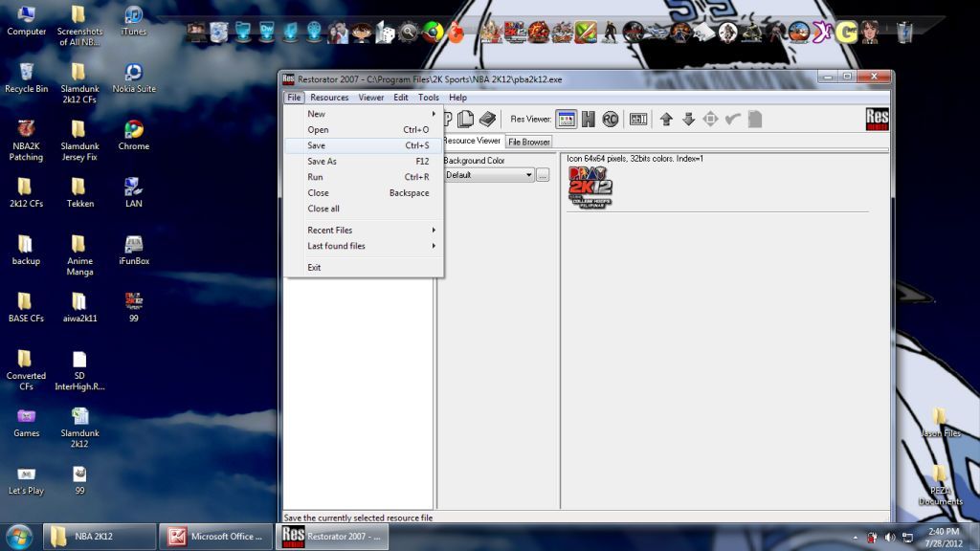Screen dimensions: 980x551
Task: Switch to RC view mode icon
Action: 610,119
